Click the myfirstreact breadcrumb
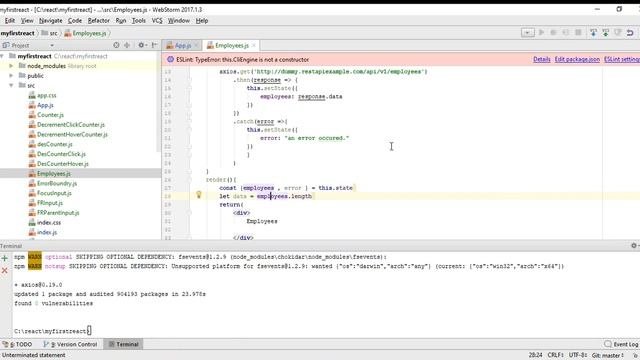The height and width of the screenshot is (360, 640). coord(18,33)
